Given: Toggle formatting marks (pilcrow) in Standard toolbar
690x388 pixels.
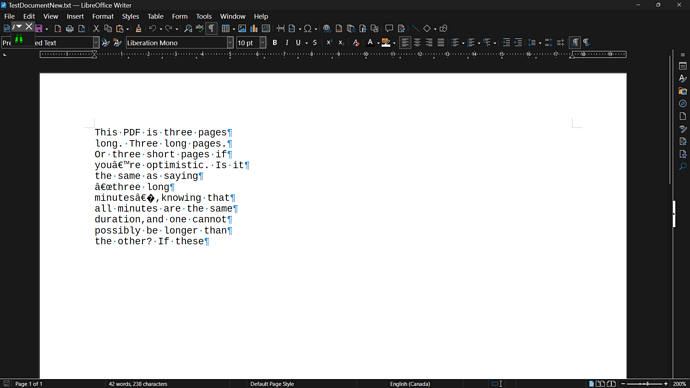Looking at the screenshot, I should point(212,29).
